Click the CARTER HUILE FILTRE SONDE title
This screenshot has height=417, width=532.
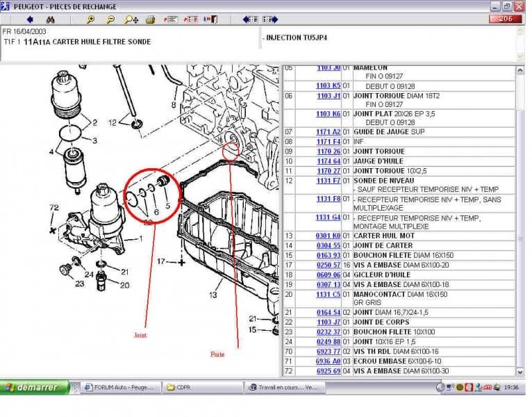(x=102, y=42)
